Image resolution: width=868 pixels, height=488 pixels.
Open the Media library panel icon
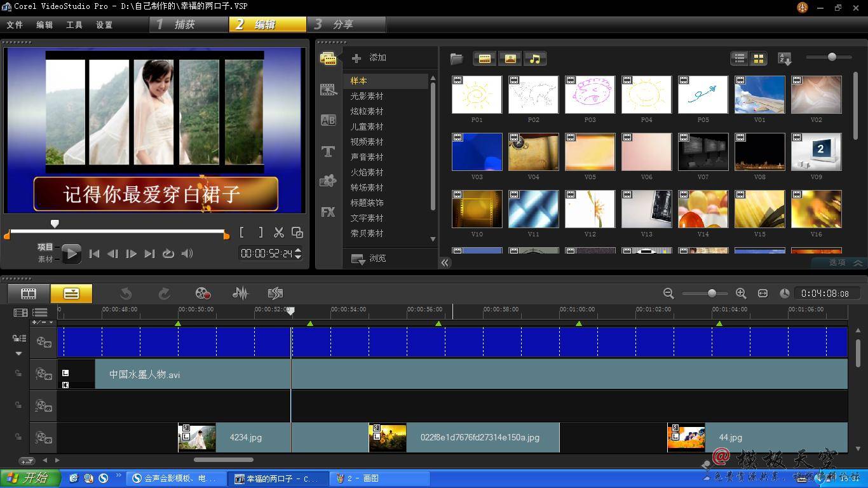pyautogui.click(x=328, y=58)
